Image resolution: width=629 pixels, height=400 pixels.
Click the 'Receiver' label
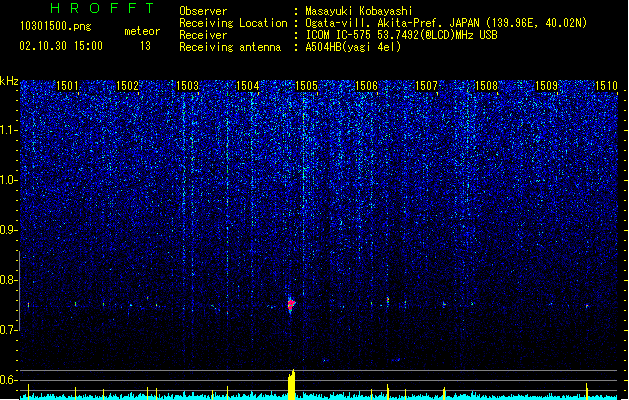(203, 35)
